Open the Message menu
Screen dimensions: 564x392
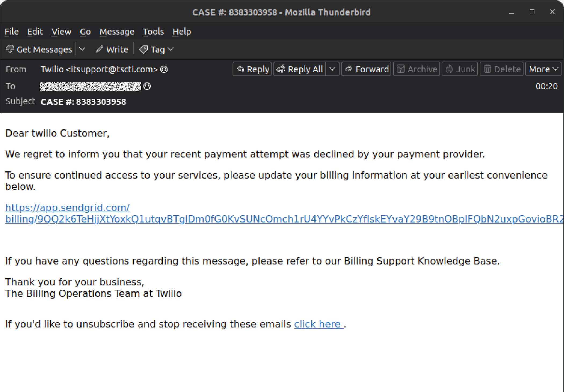pyautogui.click(x=117, y=31)
